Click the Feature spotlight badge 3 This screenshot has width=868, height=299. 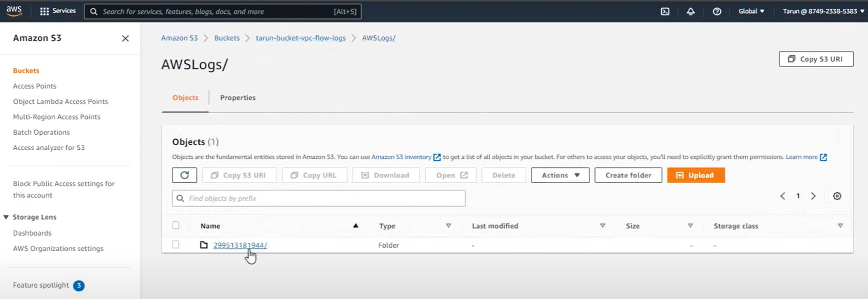(78, 286)
